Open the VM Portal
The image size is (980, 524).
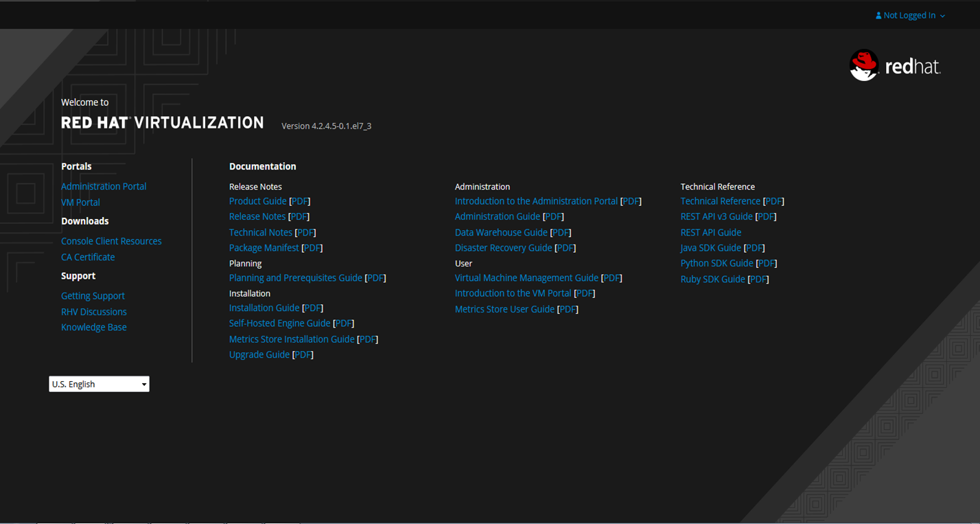pyautogui.click(x=80, y=202)
